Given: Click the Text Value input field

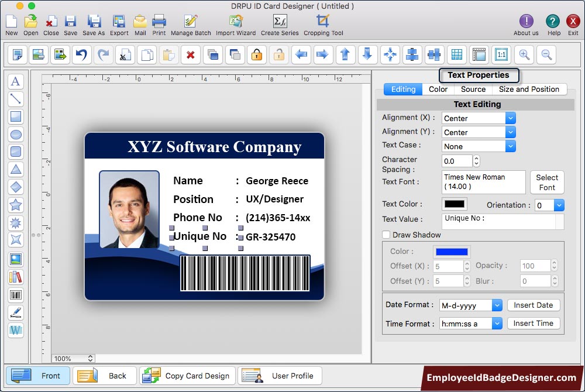Looking at the screenshot, I should (503, 222).
